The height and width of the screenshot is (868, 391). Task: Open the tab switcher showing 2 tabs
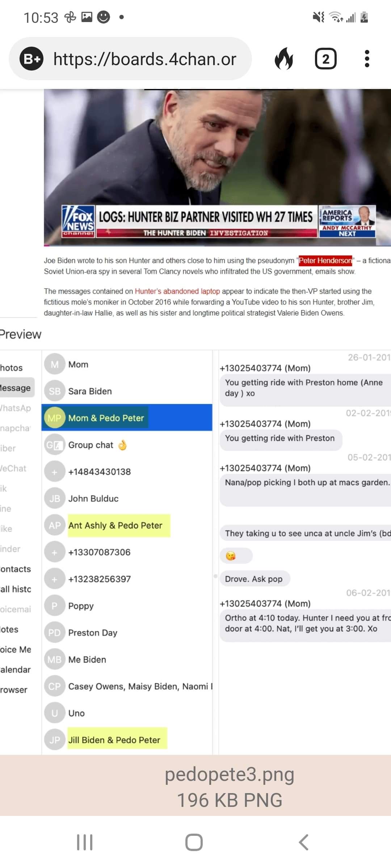pos(326,59)
